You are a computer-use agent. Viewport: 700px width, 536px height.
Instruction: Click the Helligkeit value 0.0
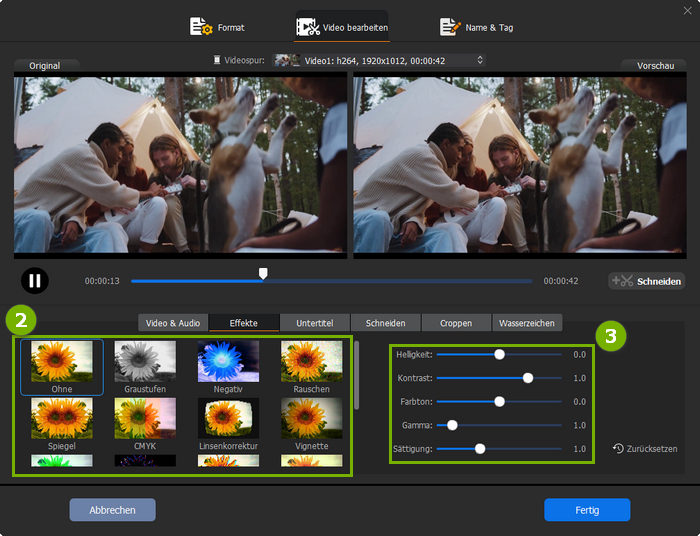click(579, 354)
